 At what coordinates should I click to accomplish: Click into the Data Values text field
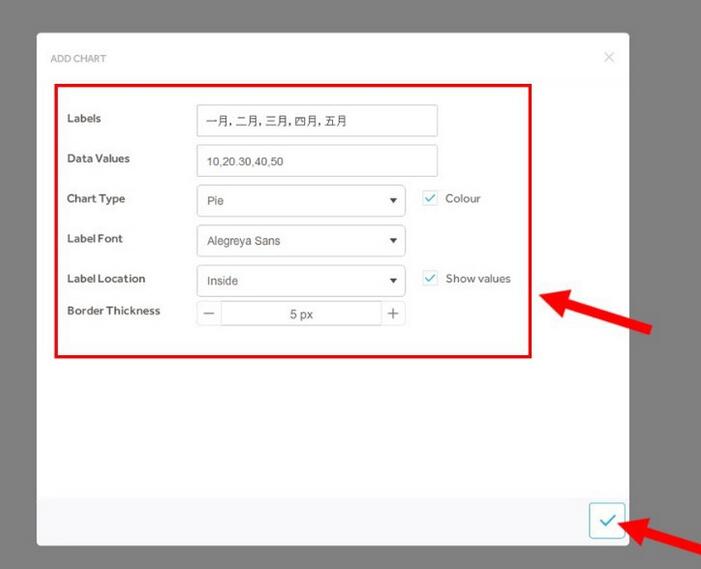(317, 161)
